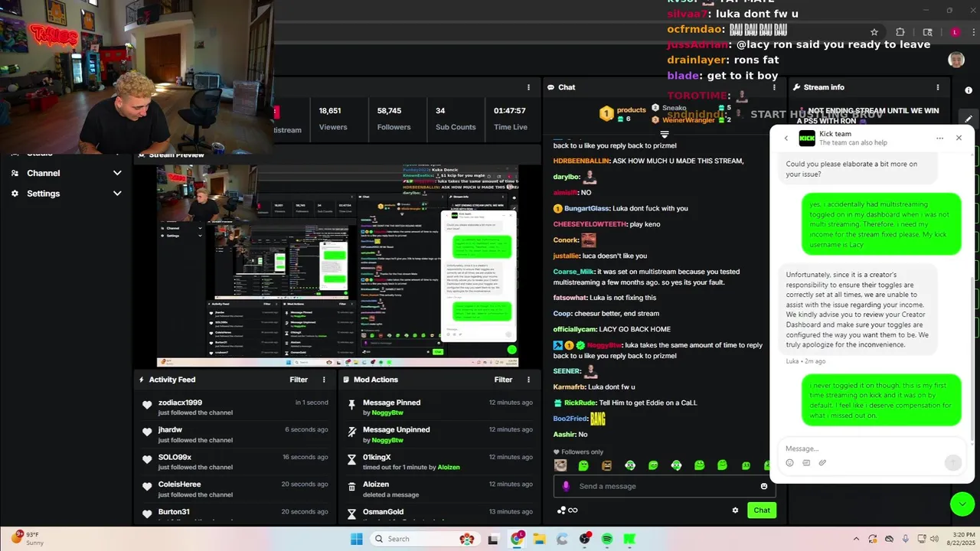Open the chat settings gear icon
This screenshot has width=980, height=551.
point(735,510)
